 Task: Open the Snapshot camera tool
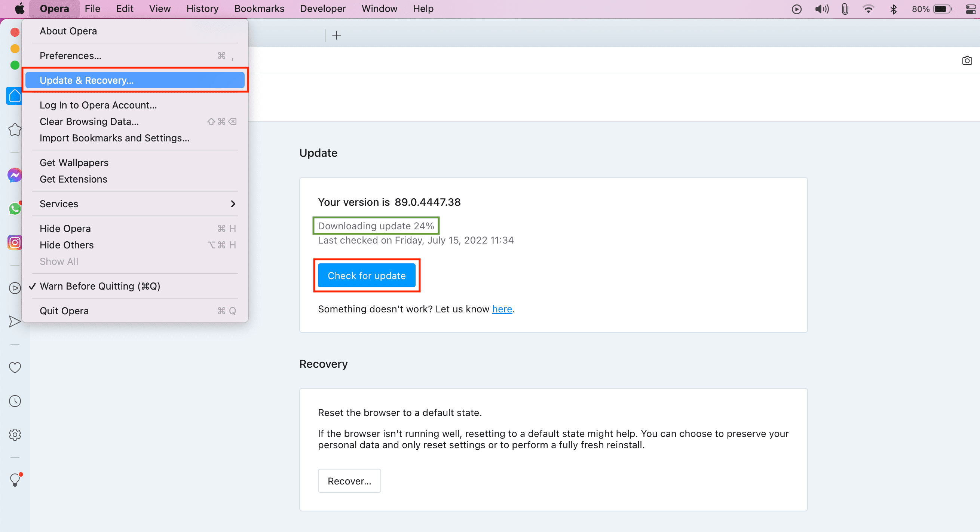click(x=967, y=61)
